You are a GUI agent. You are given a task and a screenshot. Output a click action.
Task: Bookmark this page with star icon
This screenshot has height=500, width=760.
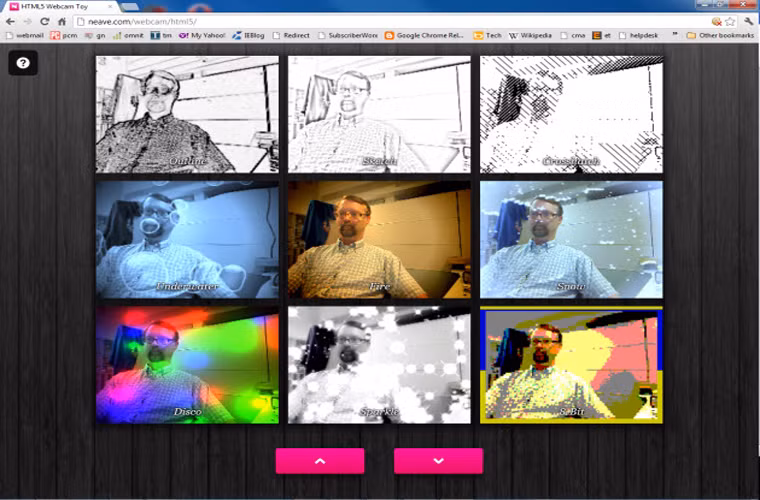[x=731, y=21]
